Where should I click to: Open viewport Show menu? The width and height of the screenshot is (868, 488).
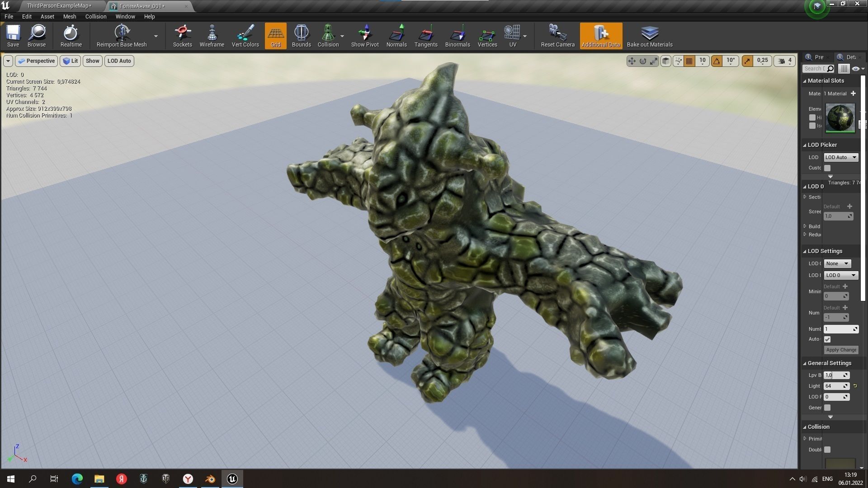(x=92, y=61)
